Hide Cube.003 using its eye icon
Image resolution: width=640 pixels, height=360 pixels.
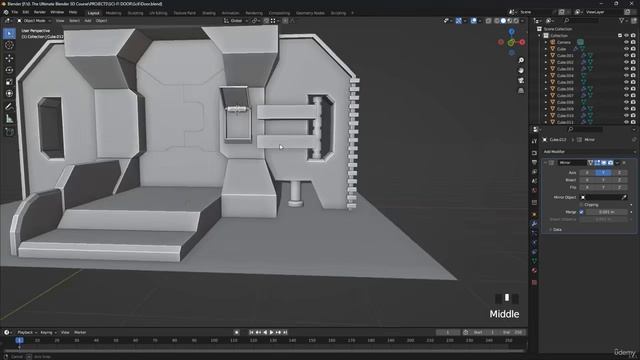click(x=627, y=69)
